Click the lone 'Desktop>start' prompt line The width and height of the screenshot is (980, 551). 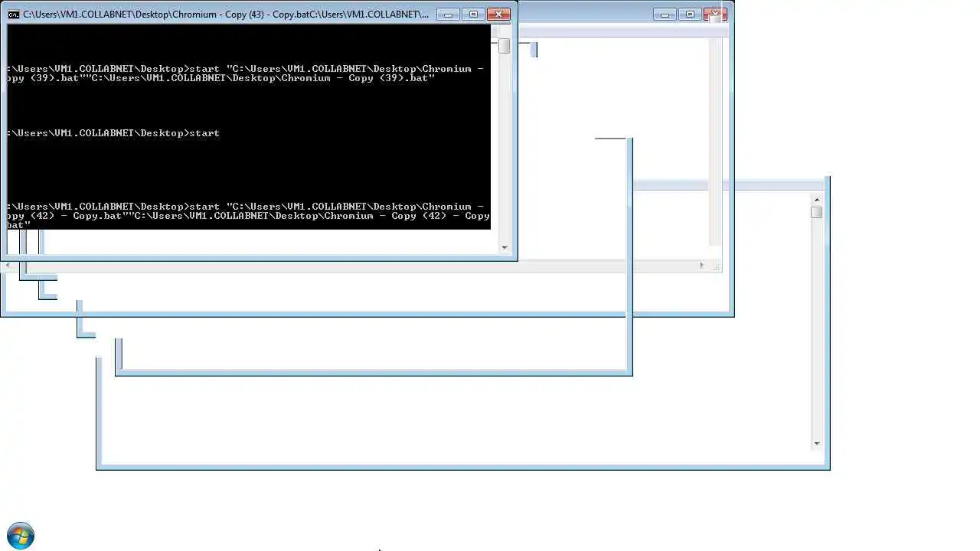coord(113,133)
